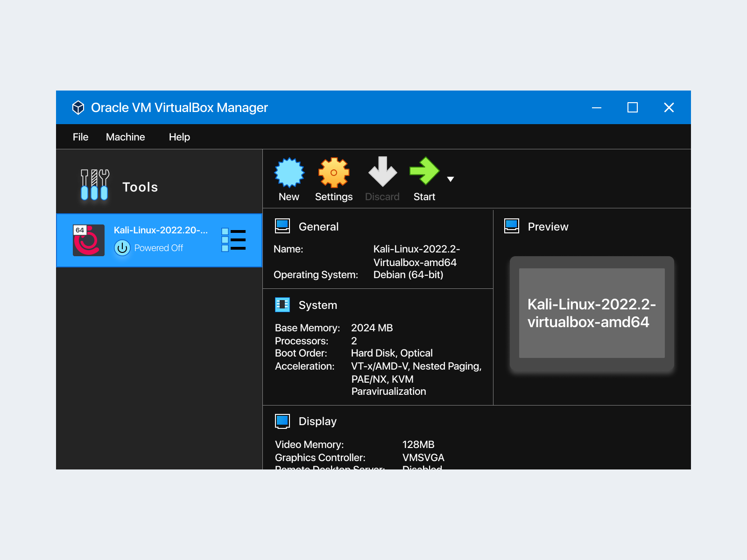Click the Boot Order: label
The image size is (747, 560).
click(301, 353)
